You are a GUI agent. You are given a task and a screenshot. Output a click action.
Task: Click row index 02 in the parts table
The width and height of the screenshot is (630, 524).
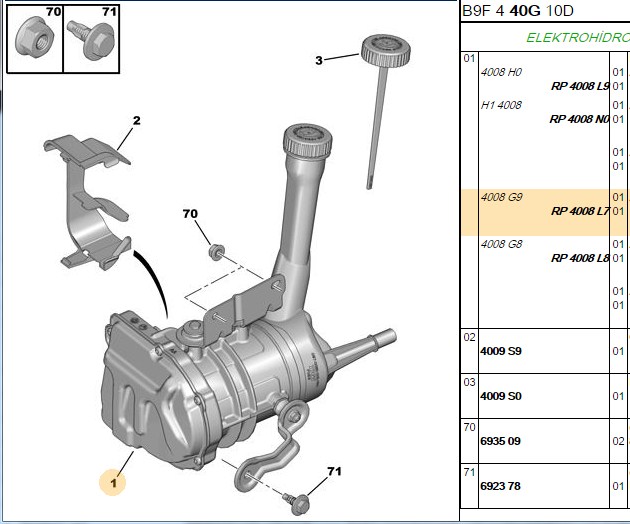469,337
